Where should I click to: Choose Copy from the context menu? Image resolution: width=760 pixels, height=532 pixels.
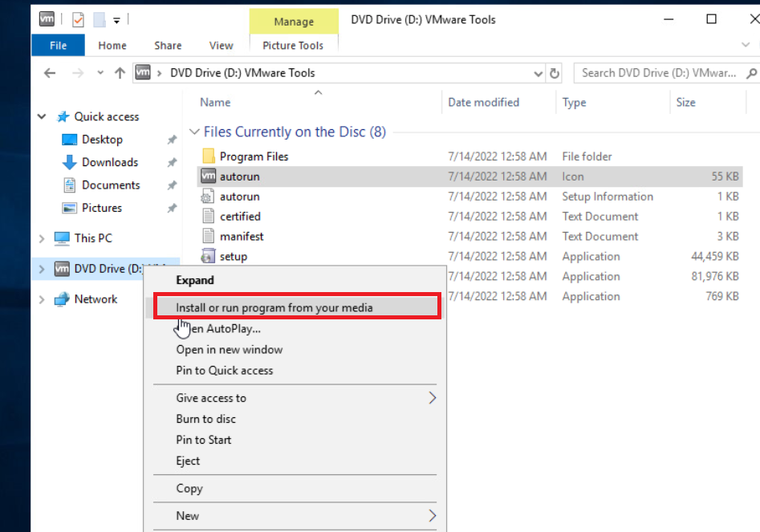(189, 489)
